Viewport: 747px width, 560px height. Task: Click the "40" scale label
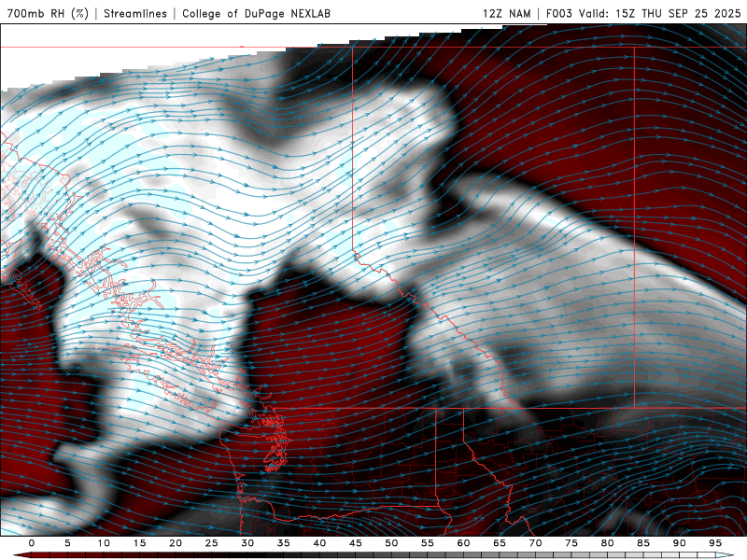click(319, 543)
